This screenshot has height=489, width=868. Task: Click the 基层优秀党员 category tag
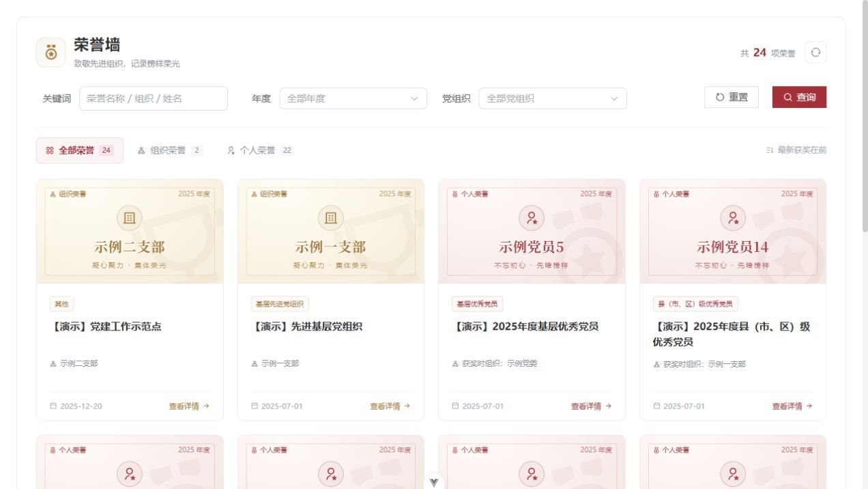click(x=477, y=304)
